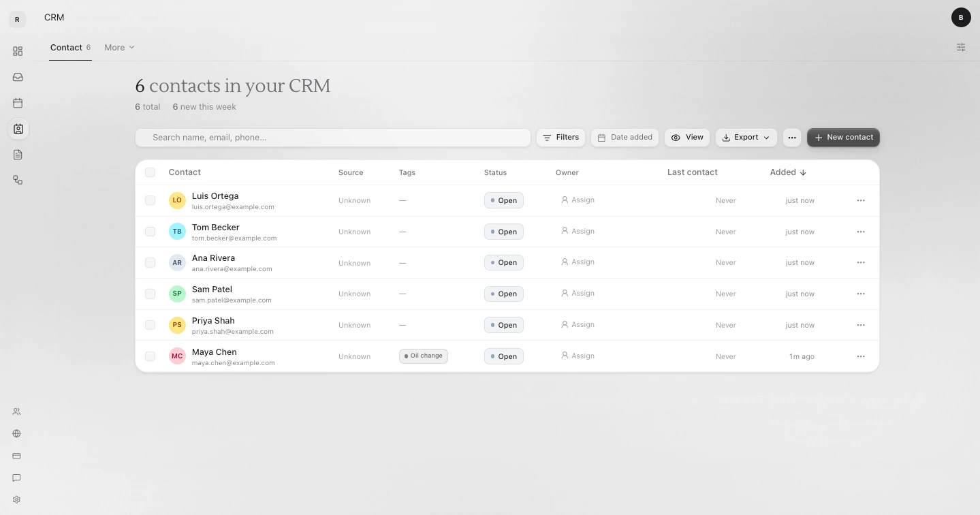Select the Sam Patel row checkbox

point(150,294)
